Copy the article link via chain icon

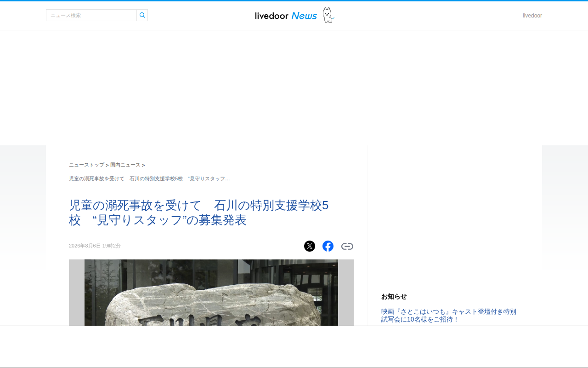coord(347,246)
